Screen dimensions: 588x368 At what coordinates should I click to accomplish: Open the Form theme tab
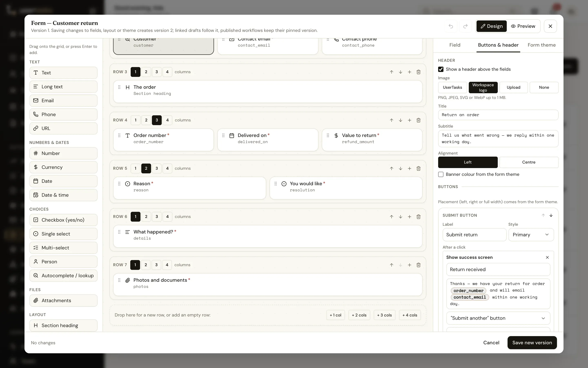[x=541, y=45]
